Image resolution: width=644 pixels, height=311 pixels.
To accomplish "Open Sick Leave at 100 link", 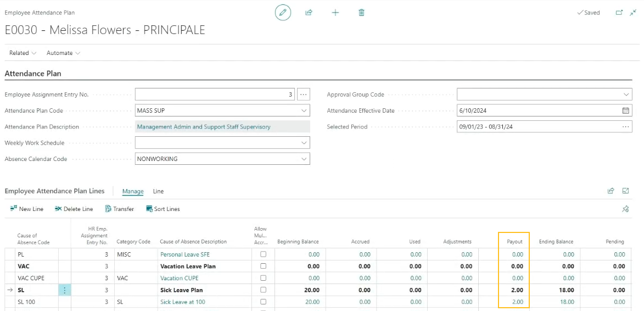I will tap(183, 302).
